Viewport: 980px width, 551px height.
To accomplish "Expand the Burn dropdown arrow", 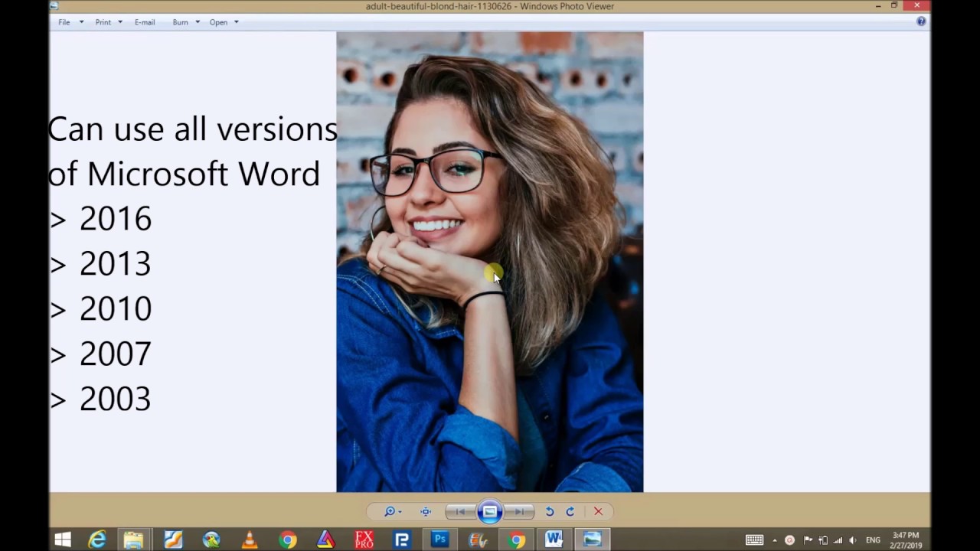I will coord(198,22).
